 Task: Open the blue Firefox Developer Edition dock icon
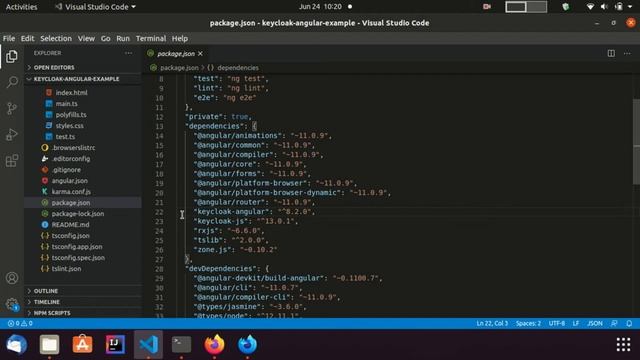tap(247, 344)
